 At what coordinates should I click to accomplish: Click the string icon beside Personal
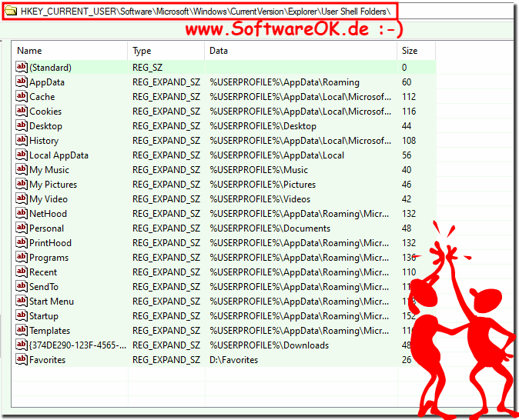point(22,228)
